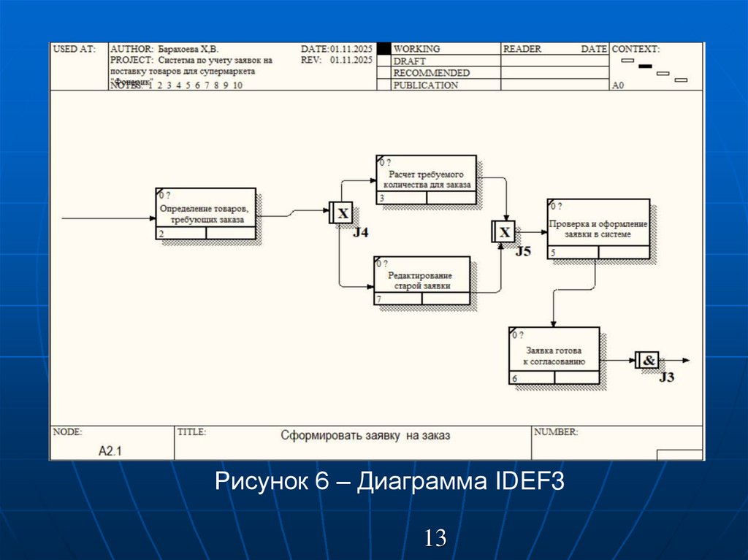Click the 'READER' column header
The width and height of the screenshot is (748, 560).
[522, 49]
